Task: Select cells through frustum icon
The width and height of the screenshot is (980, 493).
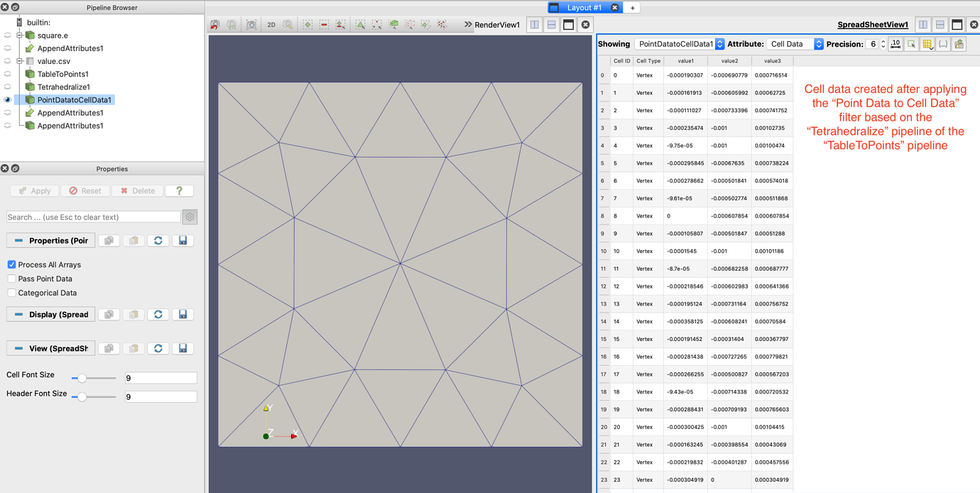Action: [393, 25]
